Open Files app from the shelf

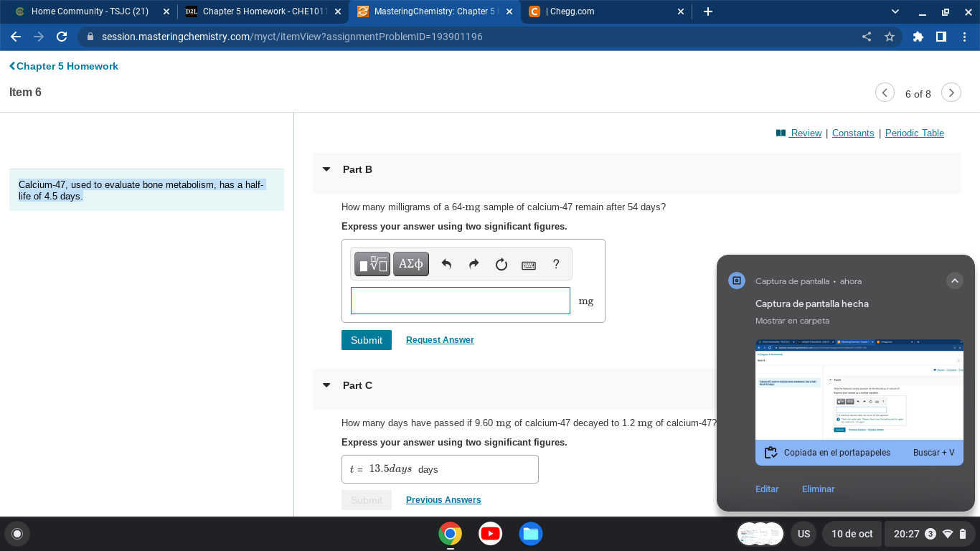coord(531,534)
